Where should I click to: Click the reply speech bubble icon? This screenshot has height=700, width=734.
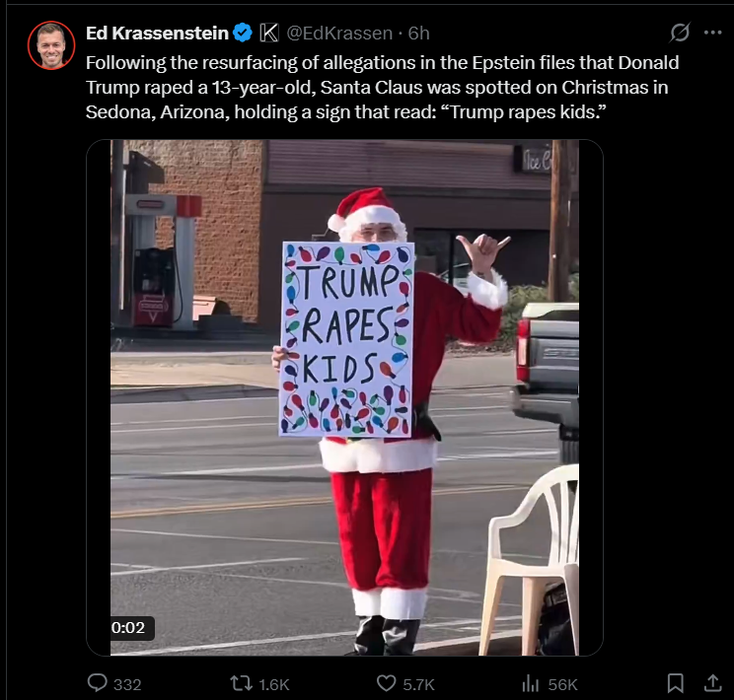[98, 683]
